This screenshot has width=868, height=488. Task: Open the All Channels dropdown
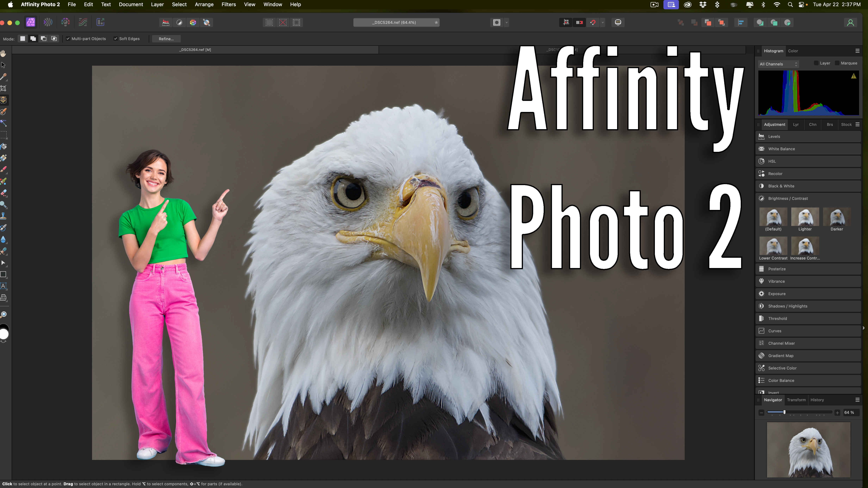click(x=778, y=64)
